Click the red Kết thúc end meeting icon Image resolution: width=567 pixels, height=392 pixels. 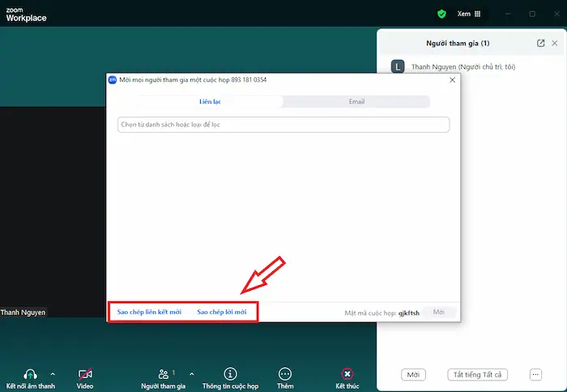point(347,374)
